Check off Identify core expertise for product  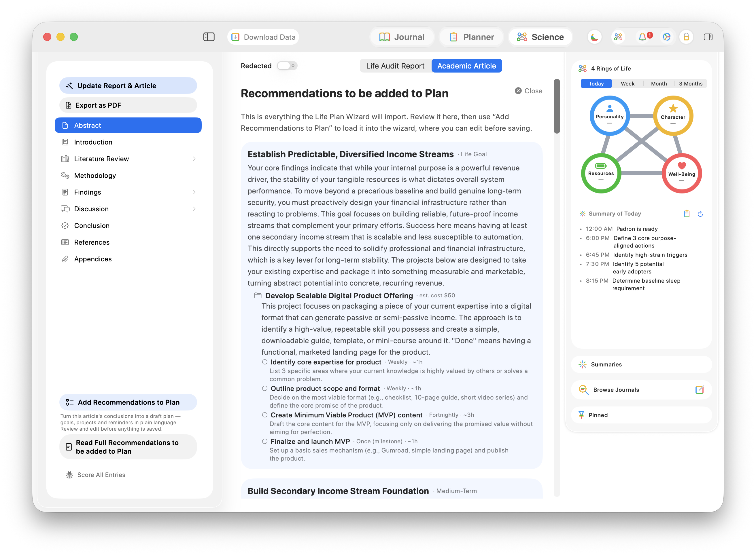point(265,362)
